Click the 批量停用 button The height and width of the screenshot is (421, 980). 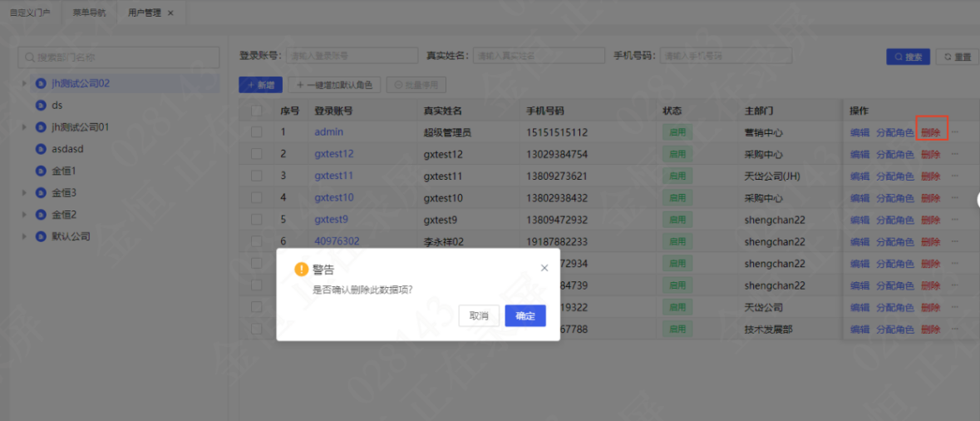click(x=416, y=85)
